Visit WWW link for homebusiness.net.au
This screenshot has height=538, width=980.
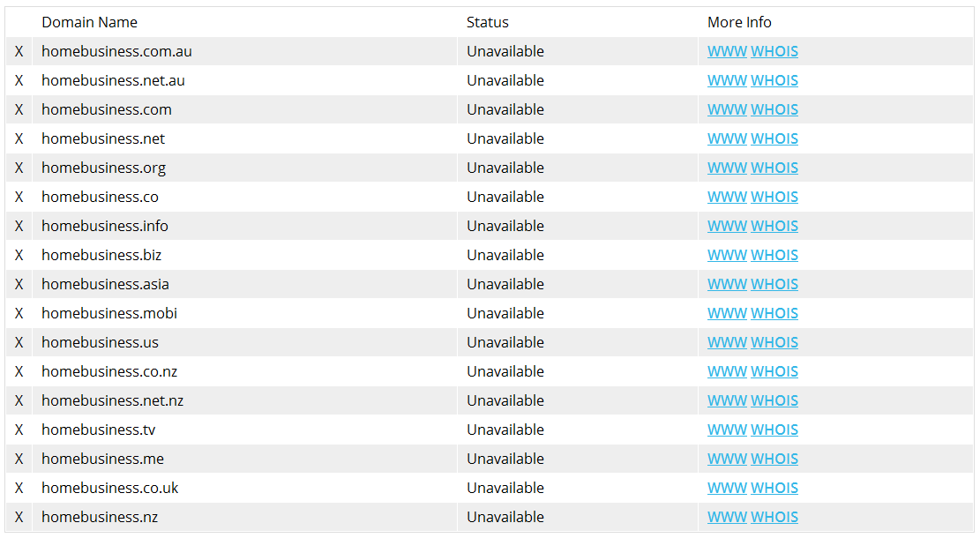(727, 80)
